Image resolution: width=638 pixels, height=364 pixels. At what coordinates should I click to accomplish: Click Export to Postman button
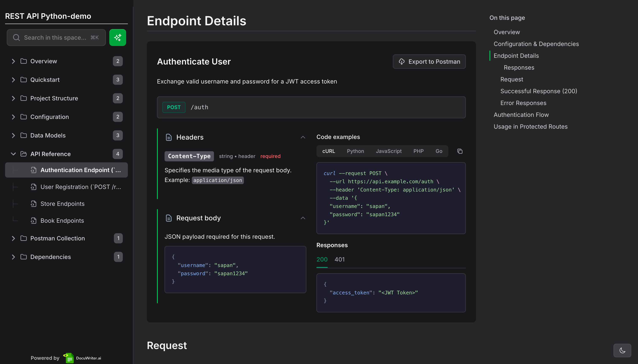click(x=429, y=62)
